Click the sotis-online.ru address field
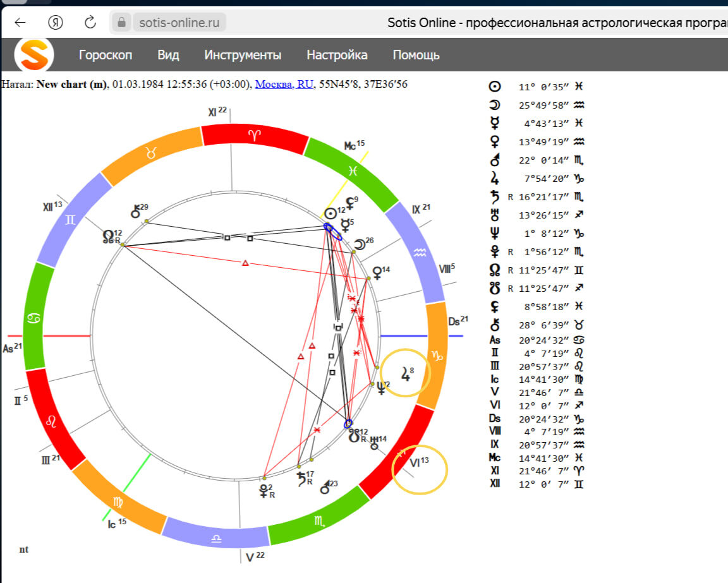This screenshot has height=583, width=728. 179,22
